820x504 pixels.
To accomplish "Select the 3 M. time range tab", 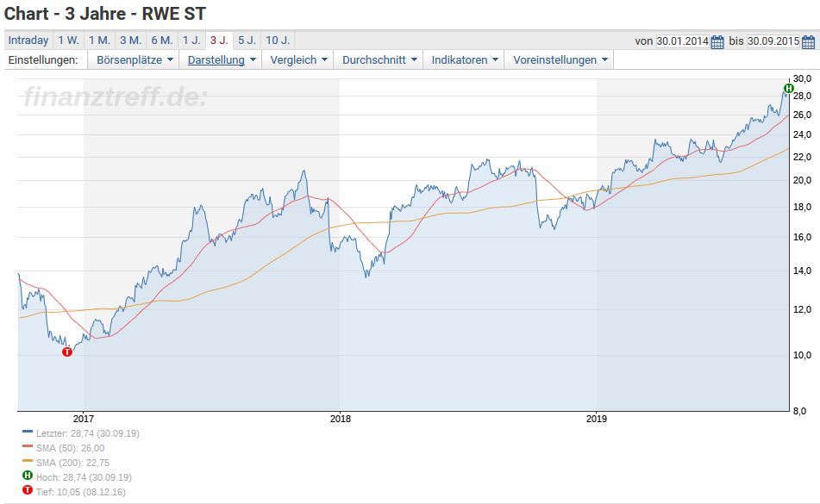I will [131, 40].
